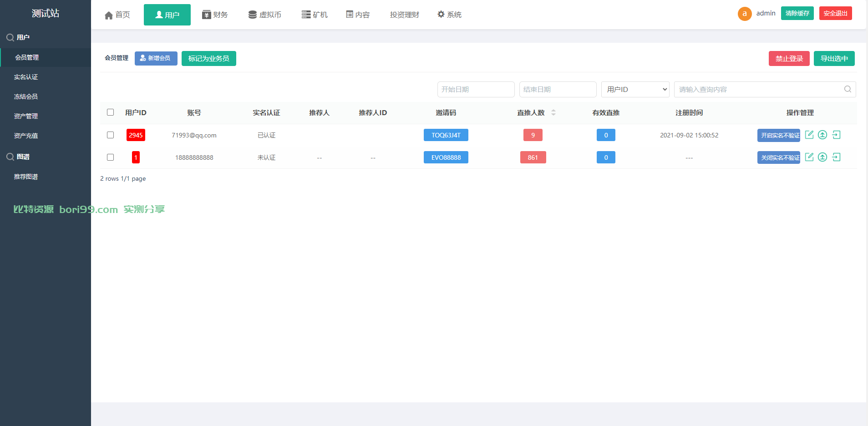Image resolution: width=868 pixels, height=426 pixels.
Task: Click invite code EVO88888
Action: (446, 157)
